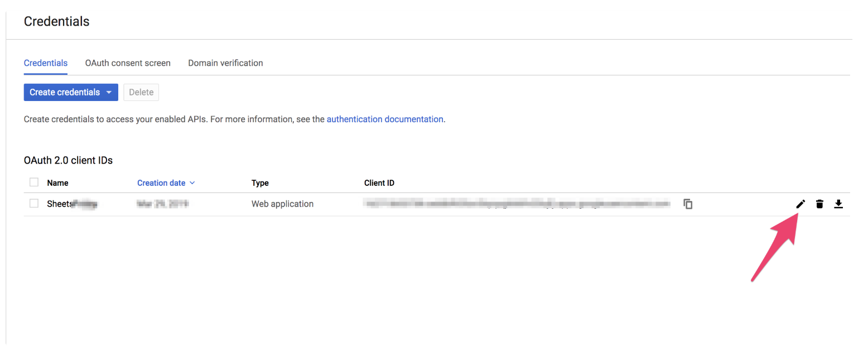Image resolution: width=868 pixels, height=355 pixels.
Task: Follow the authentication documentation link
Action: click(385, 119)
